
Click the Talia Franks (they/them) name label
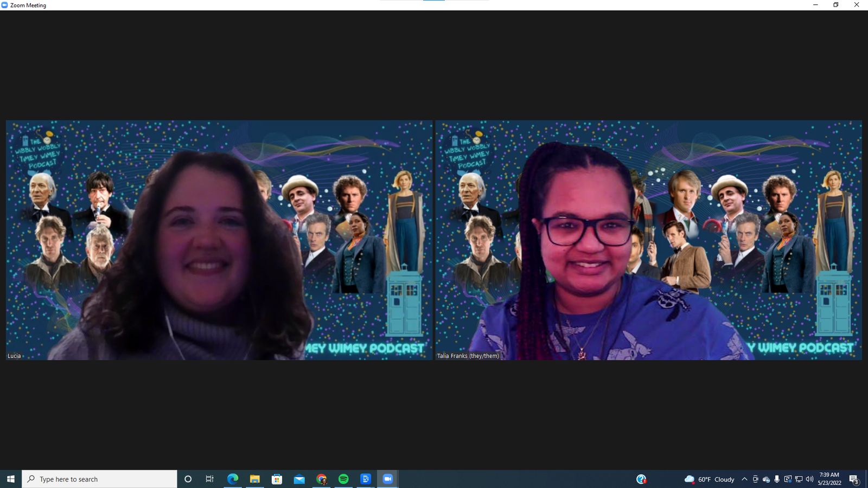click(468, 356)
